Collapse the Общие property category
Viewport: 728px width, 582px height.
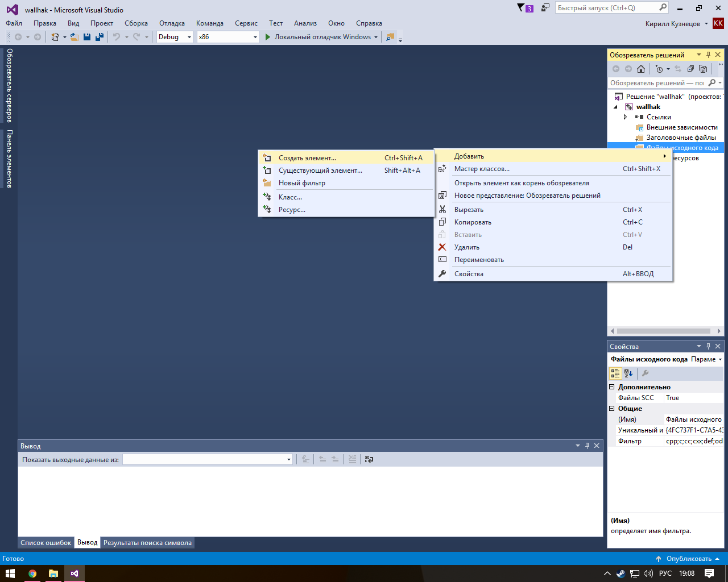612,409
